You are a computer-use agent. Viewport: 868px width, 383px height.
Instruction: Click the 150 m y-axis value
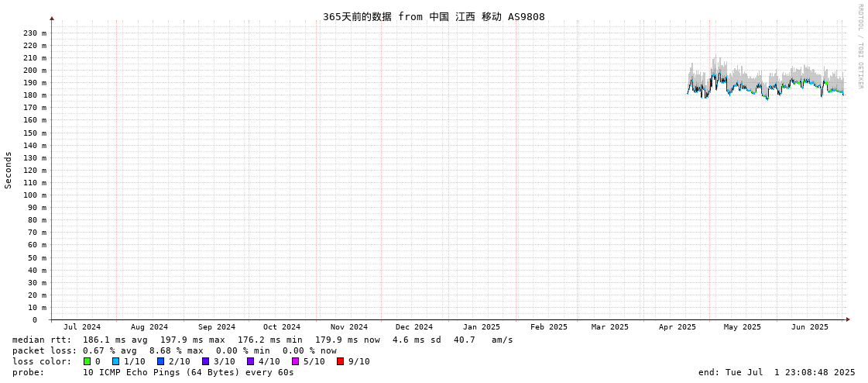tap(35, 133)
